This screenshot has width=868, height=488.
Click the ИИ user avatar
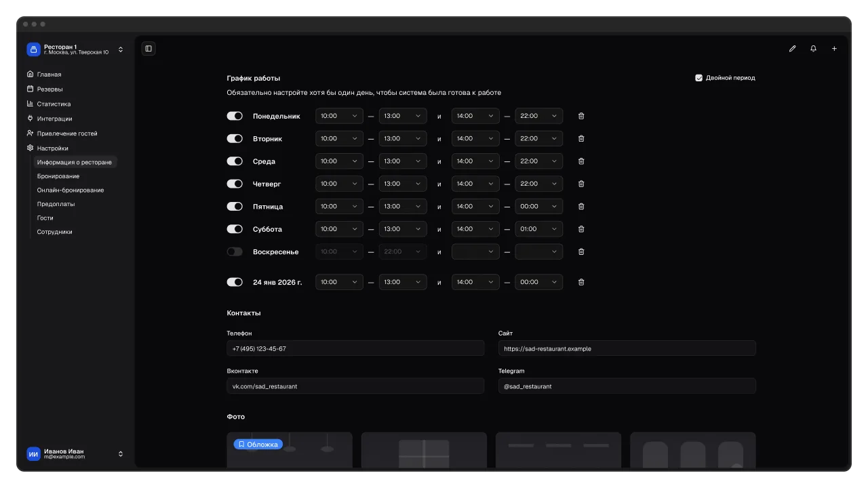[33, 454]
